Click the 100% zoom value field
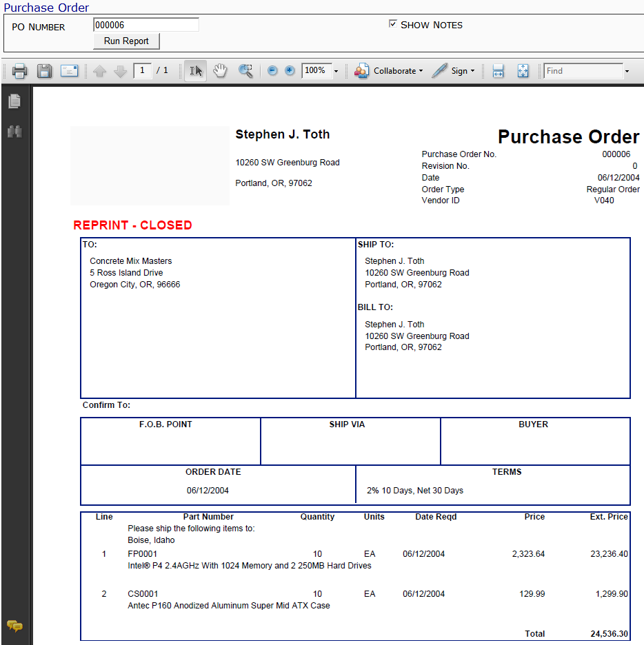The image size is (644, 645). (x=316, y=70)
